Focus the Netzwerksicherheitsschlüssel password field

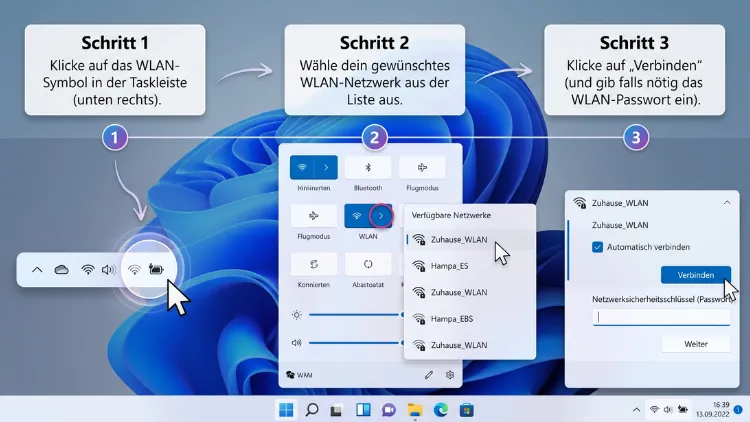pyautogui.click(x=661, y=317)
